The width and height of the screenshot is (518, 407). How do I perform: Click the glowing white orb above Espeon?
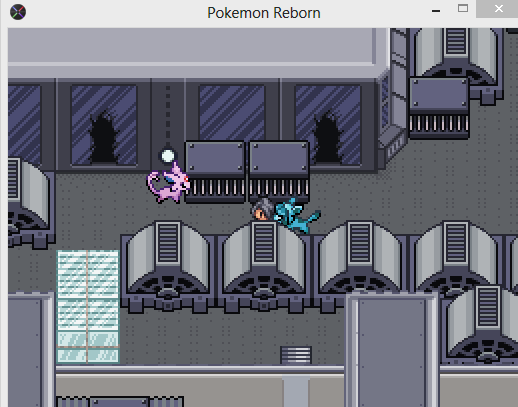(168, 156)
